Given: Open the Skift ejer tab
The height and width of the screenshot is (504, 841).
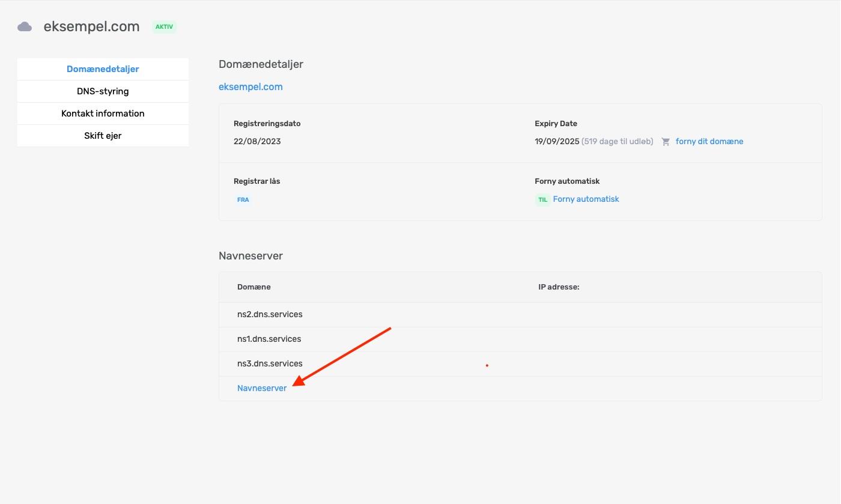Looking at the screenshot, I should (103, 136).
